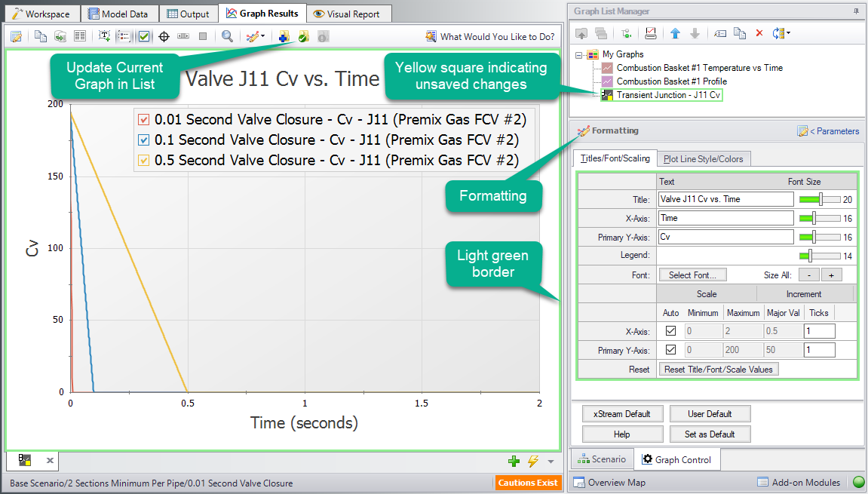
Task: Click Add Graph to List icon
Action: click(284, 36)
